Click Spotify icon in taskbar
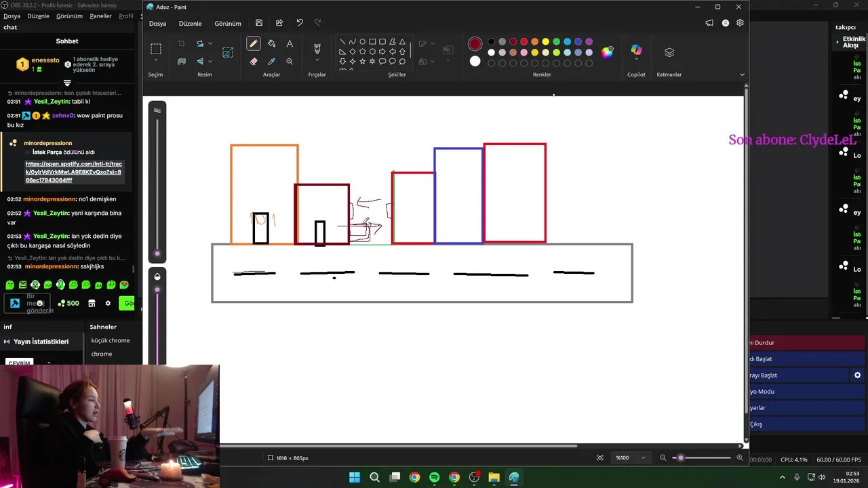This screenshot has height=488, width=868. [434, 477]
